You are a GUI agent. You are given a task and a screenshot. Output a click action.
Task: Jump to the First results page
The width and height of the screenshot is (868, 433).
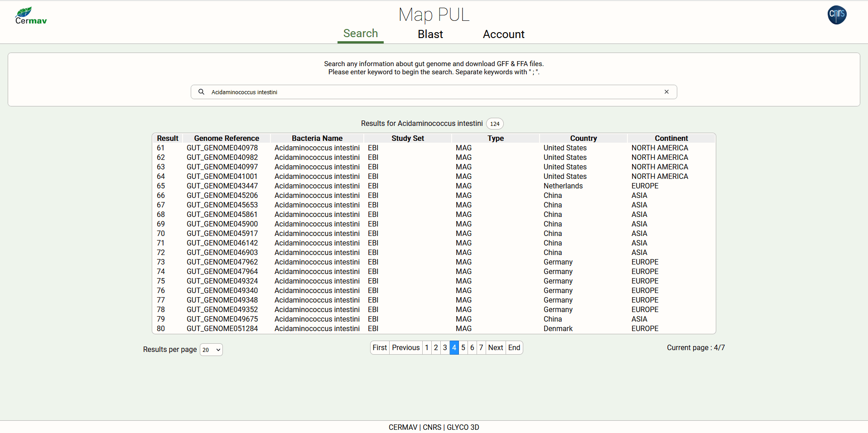[380, 348]
